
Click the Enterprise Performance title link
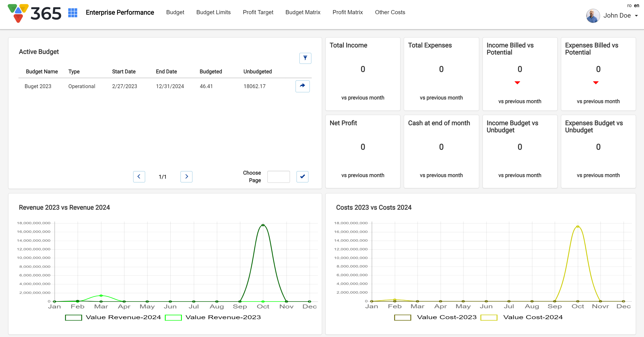(120, 12)
